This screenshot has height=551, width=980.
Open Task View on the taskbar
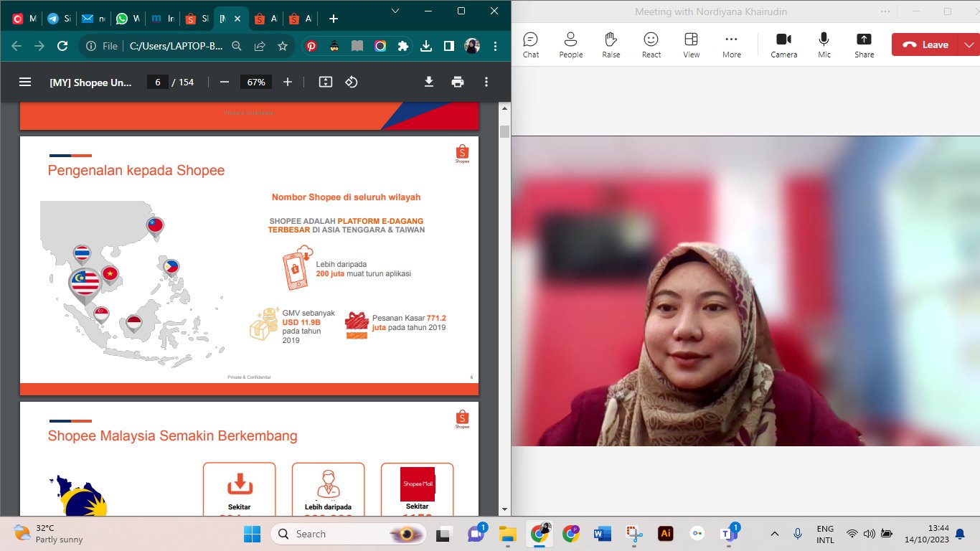pos(445,534)
